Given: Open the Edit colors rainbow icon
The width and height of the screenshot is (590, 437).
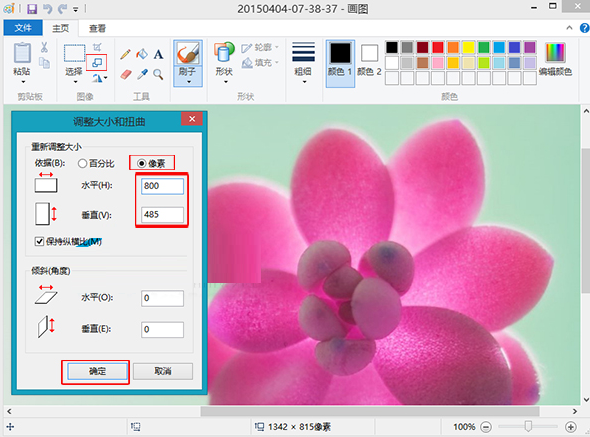Looking at the screenshot, I should [x=555, y=53].
